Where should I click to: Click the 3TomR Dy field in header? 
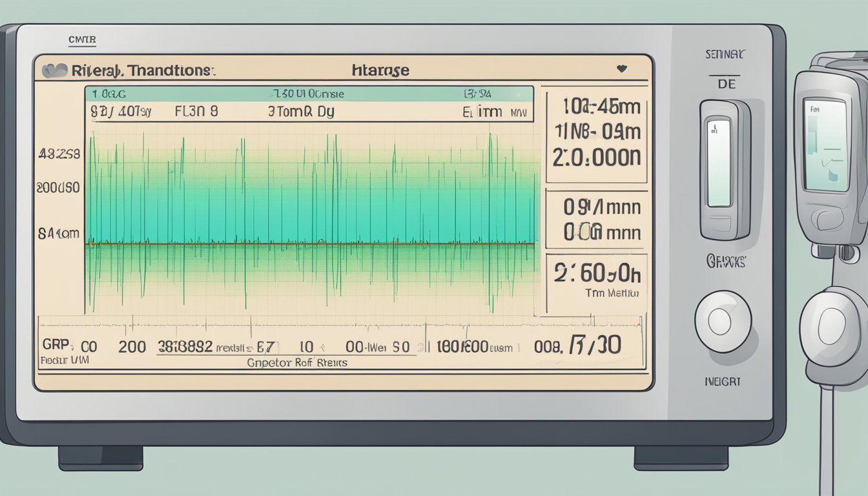301,111
